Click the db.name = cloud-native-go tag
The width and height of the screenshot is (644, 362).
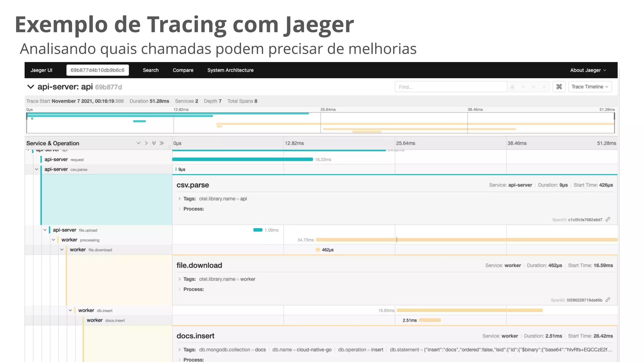tap(302, 349)
